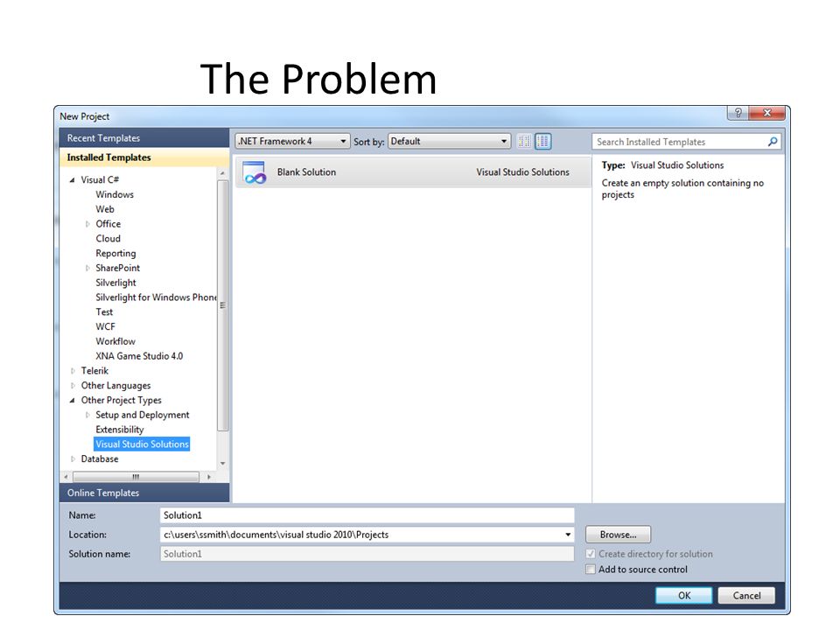The width and height of the screenshot is (840, 630).
Task: Click the tree horizontal scrollbar thumb
Action: (136, 477)
